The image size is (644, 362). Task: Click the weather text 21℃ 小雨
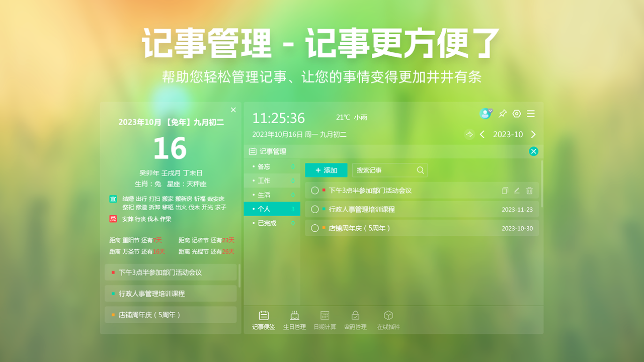click(x=352, y=117)
